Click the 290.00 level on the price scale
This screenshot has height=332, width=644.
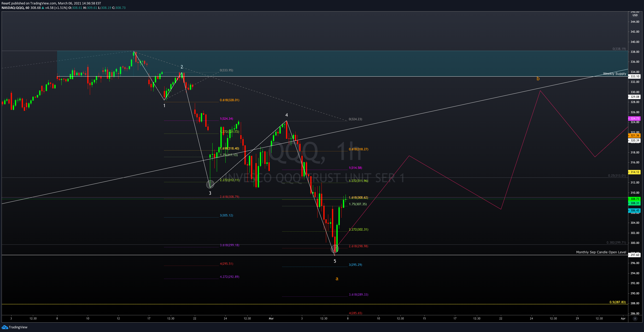(x=635, y=293)
